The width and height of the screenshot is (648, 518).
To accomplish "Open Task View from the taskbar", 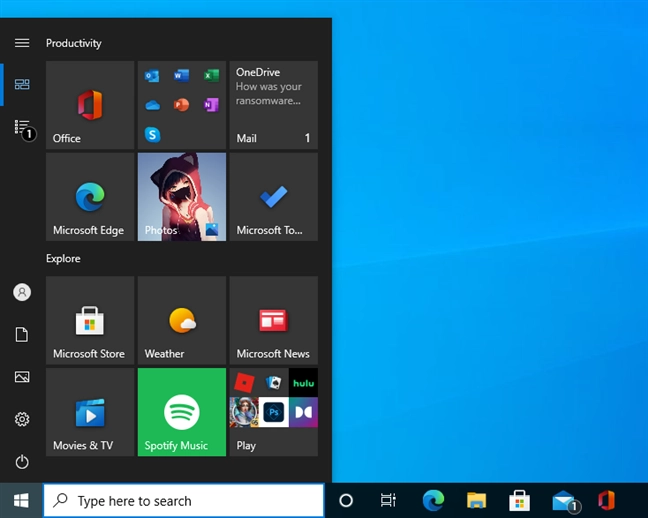I will pos(388,500).
